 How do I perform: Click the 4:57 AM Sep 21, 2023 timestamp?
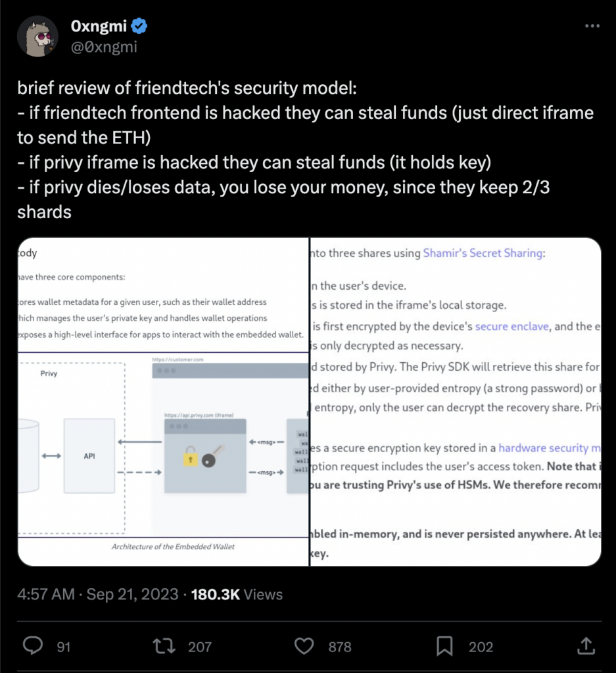click(x=97, y=594)
